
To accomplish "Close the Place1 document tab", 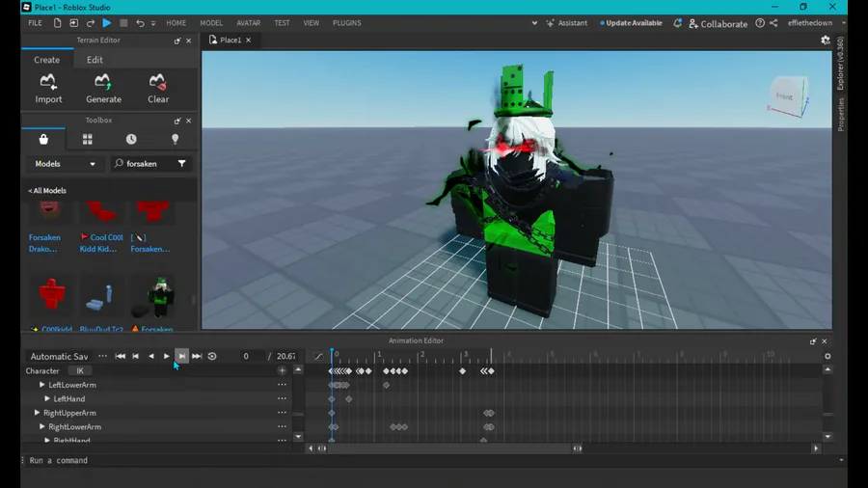I will pos(249,40).
